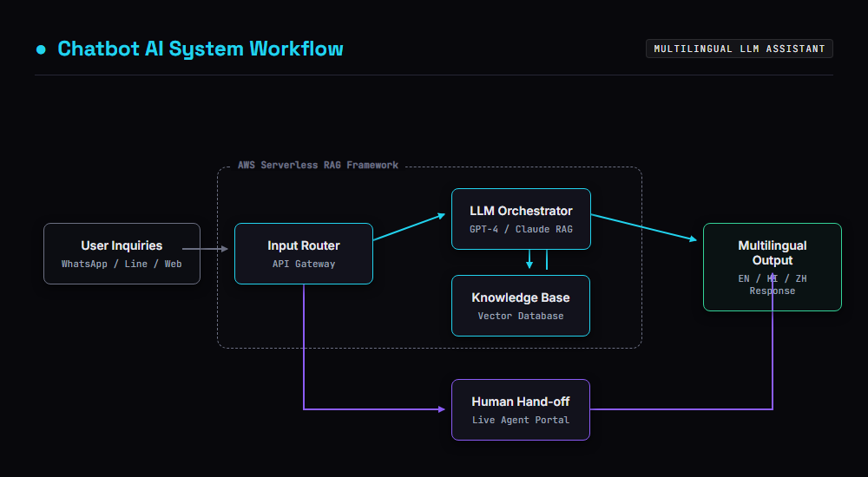
Task: Click the EN / HI / ZH Response text
Action: pyautogui.click(x=773, y=284)
